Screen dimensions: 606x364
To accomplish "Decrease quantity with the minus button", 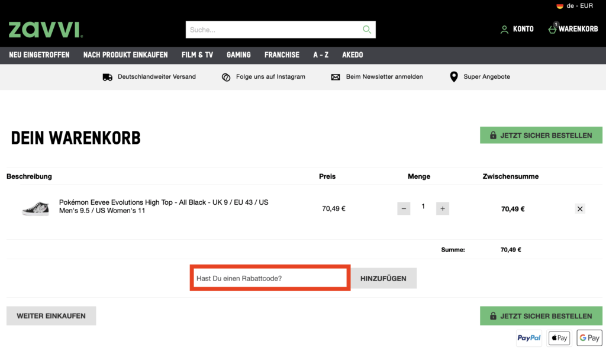I will 404,209.
